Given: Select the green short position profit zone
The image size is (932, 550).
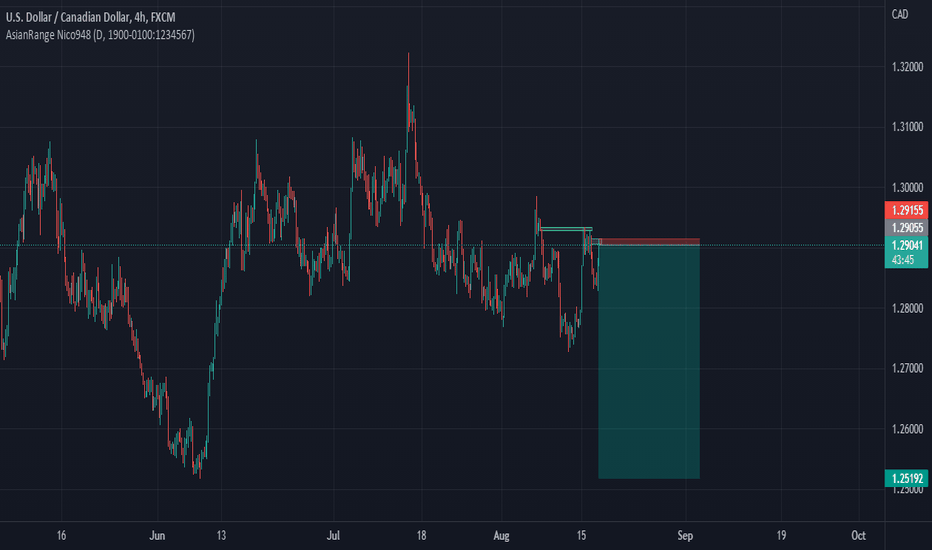Looking at the screenshot, I should (x=649, y=362).
